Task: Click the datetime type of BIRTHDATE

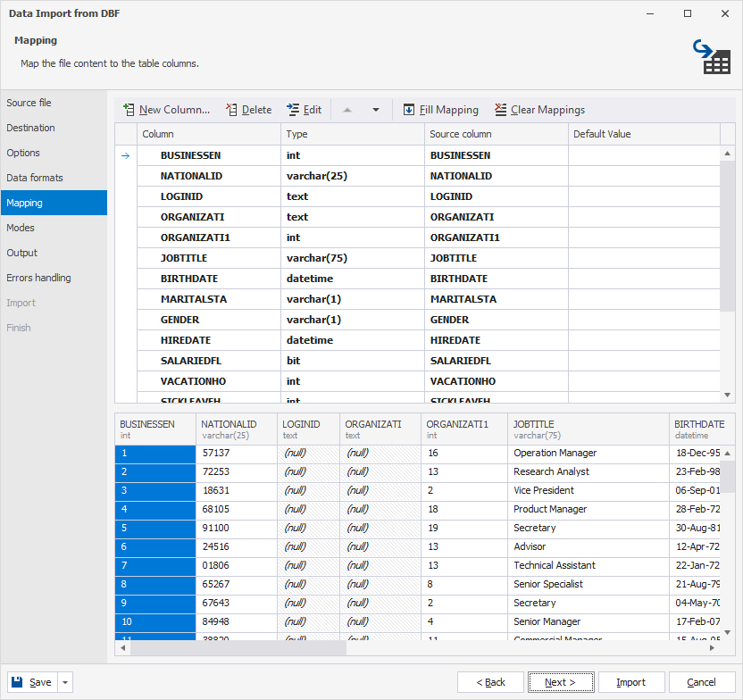Action: 353,279
